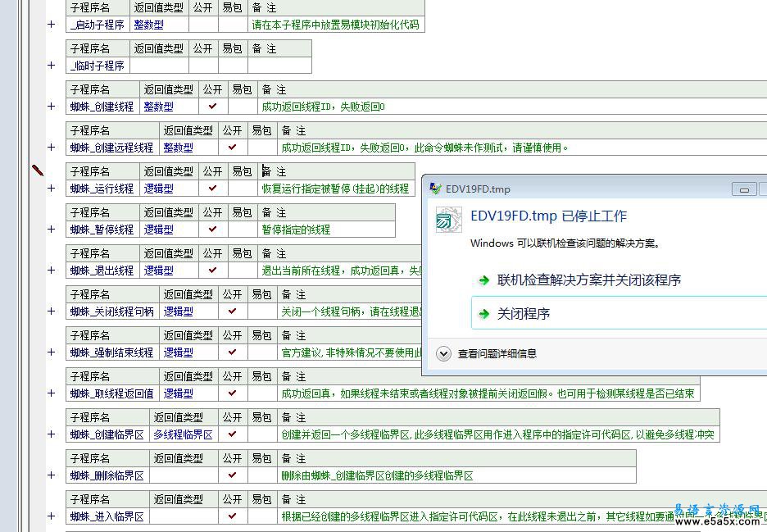Expand the 蜘蛛_删除临界区 subroutine entry
Screen dimensions: 767x532
[x=51, y=475]
